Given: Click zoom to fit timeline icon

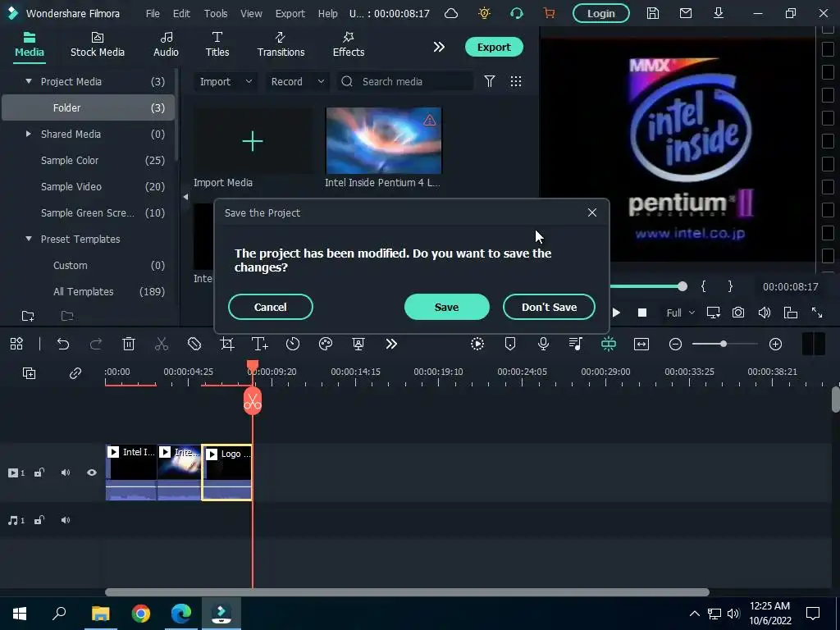Looking at the screenshot, I should tap(641, 344).
